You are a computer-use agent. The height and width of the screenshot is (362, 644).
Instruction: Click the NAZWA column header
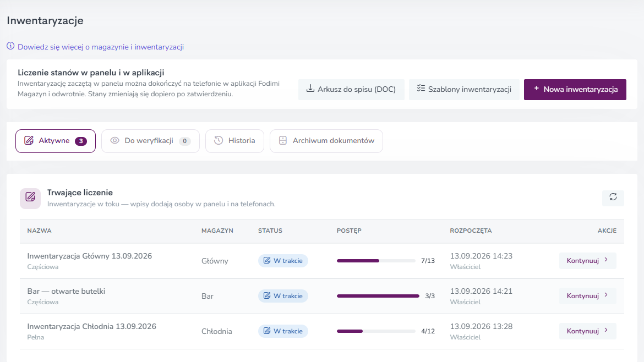pyautogui.click(x=40, y=231)
